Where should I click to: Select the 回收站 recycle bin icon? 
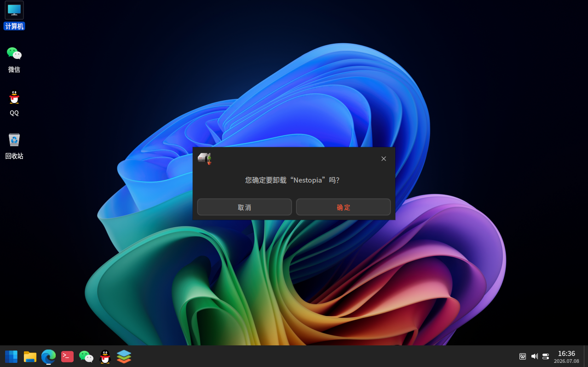pyautogui.click(x=14, y=146)
